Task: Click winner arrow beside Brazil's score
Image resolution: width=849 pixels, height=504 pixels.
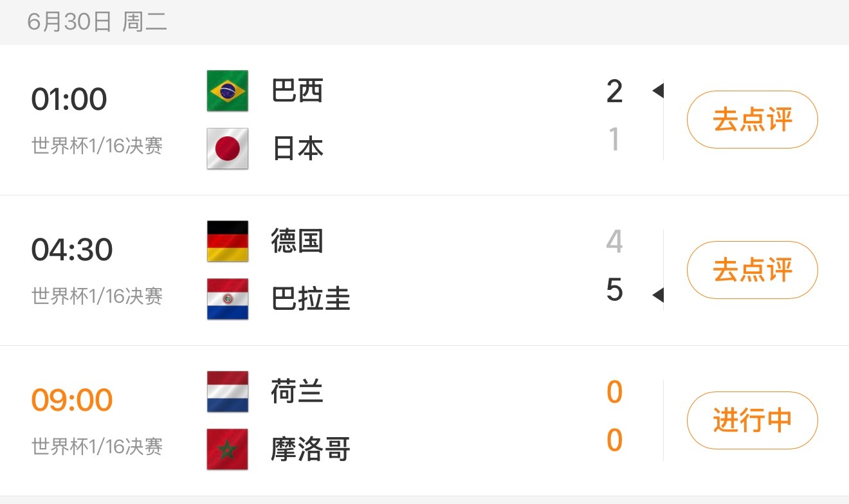Action: pyautogui.click(x=657, y=91)
